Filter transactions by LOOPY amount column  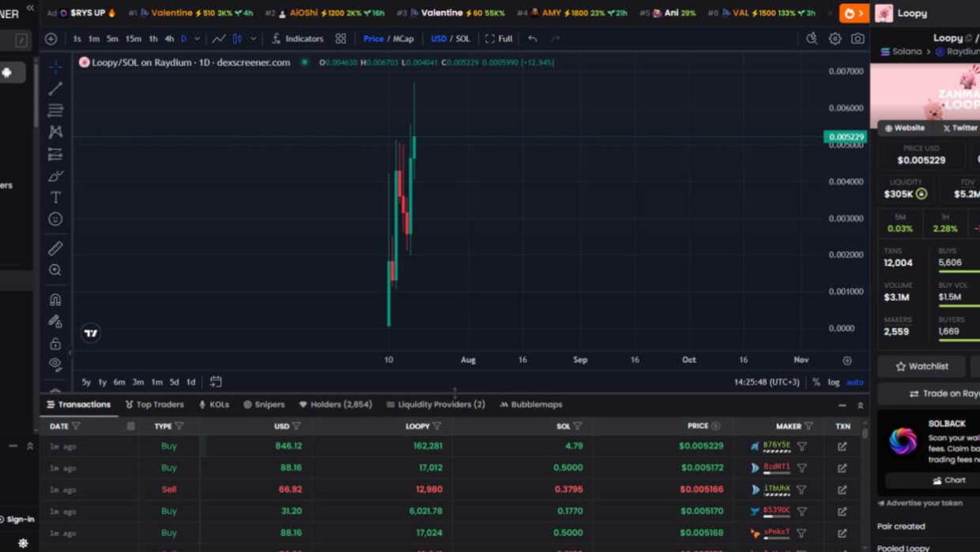[437, 426]
